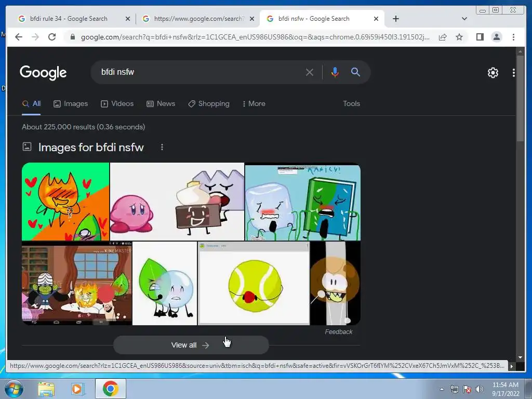Open Google apps dots next to gear
The width and height of the screenshot is (532, 399).
pos(514,73)
